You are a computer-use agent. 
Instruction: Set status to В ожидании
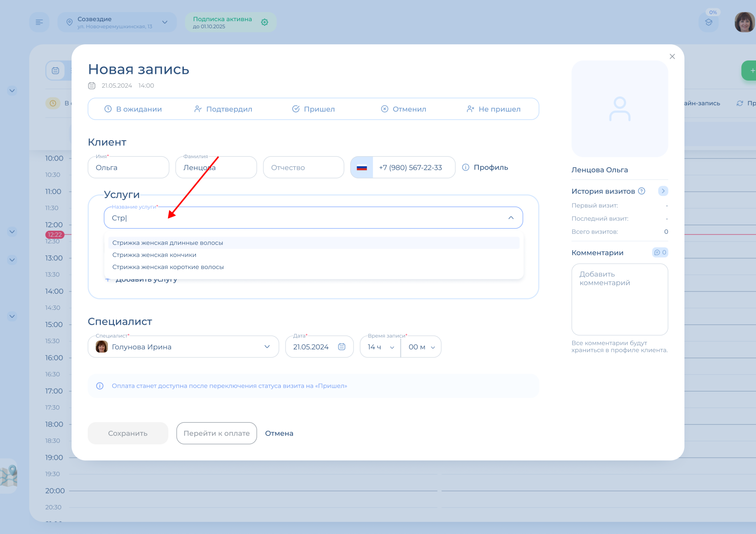pyautogui.click(x=133, y=109)
